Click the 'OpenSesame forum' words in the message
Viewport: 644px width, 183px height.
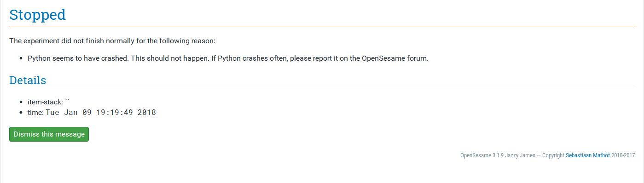(x=394, y=58)
